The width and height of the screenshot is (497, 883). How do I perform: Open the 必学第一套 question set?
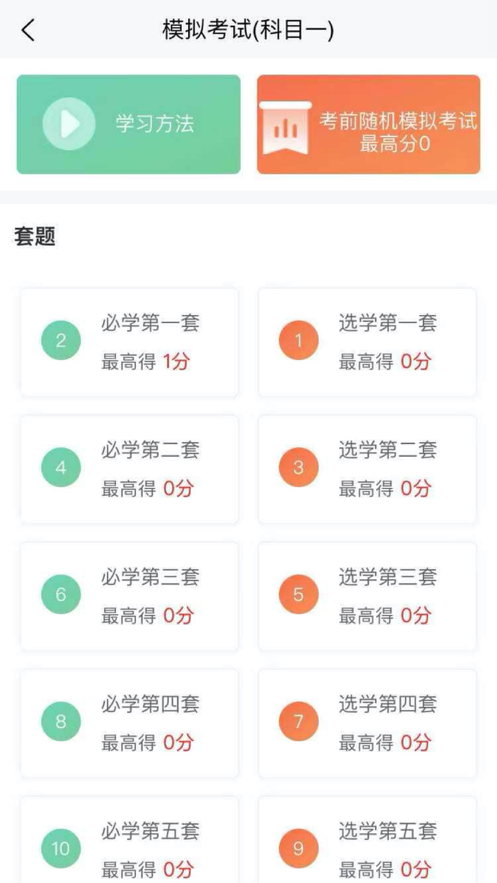point(129,342)
